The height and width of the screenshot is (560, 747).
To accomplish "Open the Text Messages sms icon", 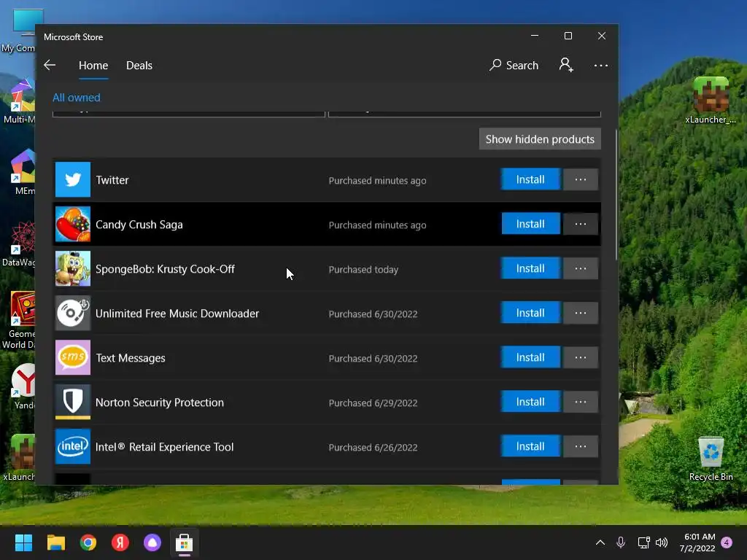I will (x=72, y=357).
